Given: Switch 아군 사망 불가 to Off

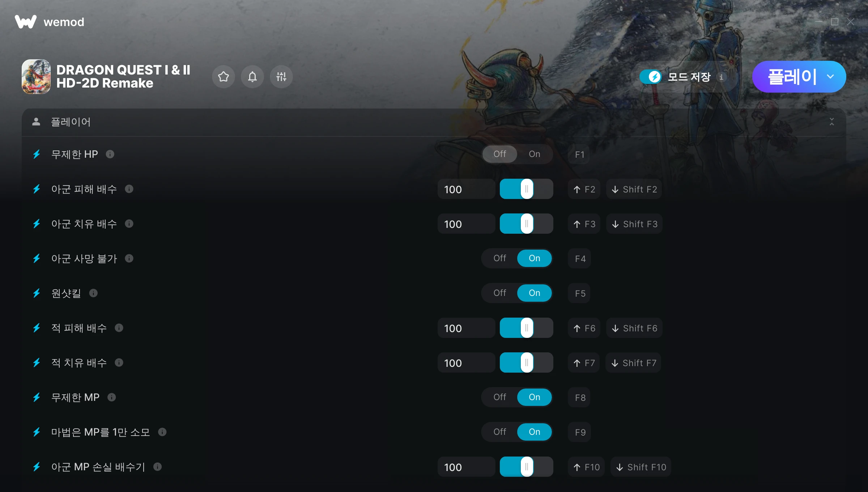Looking at the screenshot, I should (x=500, y=258).
